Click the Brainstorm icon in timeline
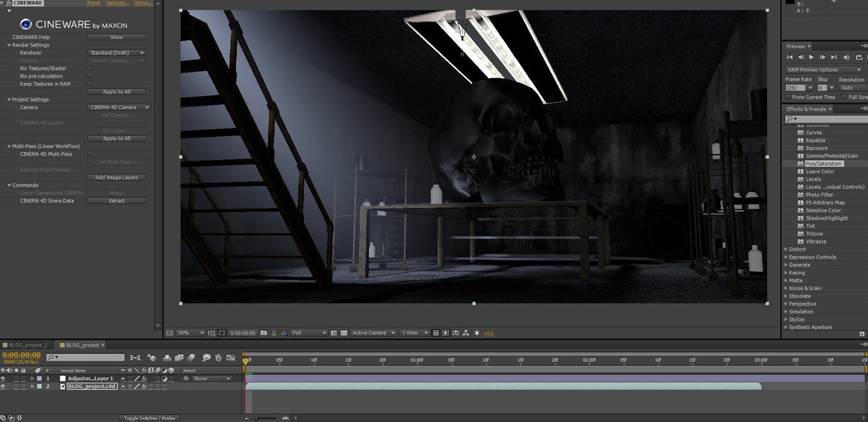868x422 pixels. tap(206, 357)
